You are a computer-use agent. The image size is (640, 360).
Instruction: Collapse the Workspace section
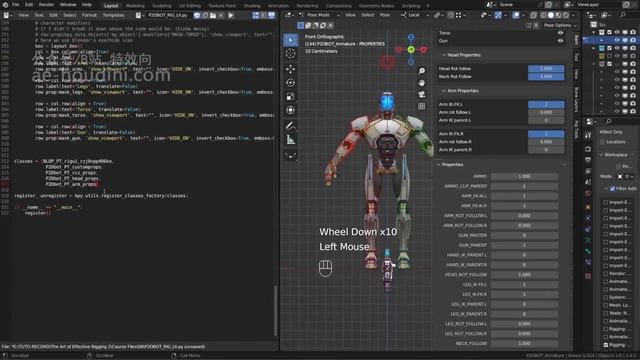click(x=601, y=155)
